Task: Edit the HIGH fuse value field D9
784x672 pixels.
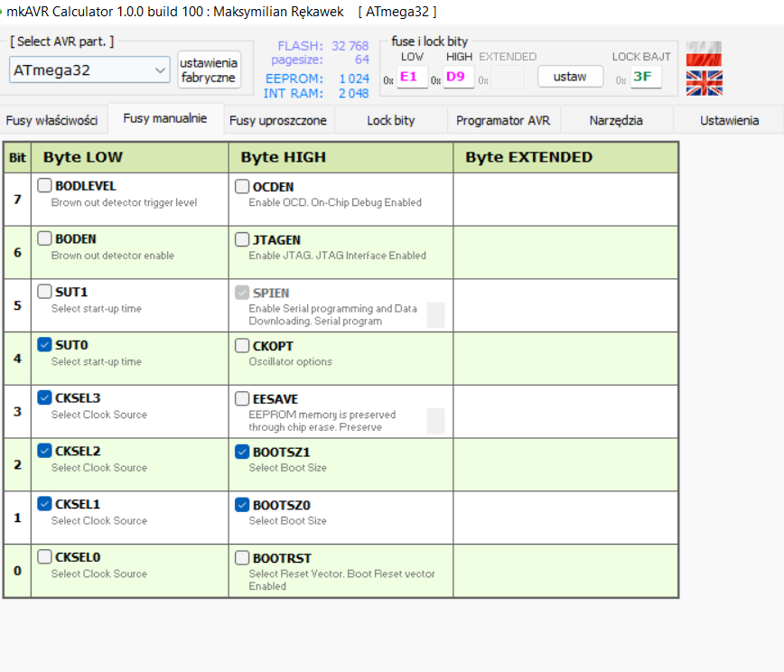Action: click(459, 77)
